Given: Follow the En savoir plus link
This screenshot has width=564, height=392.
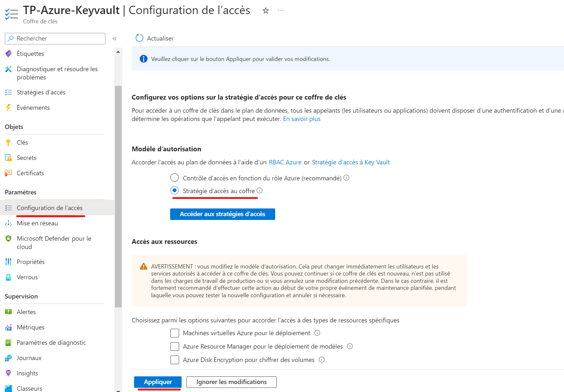Looking at the screenshot, I should pos(302,119).
